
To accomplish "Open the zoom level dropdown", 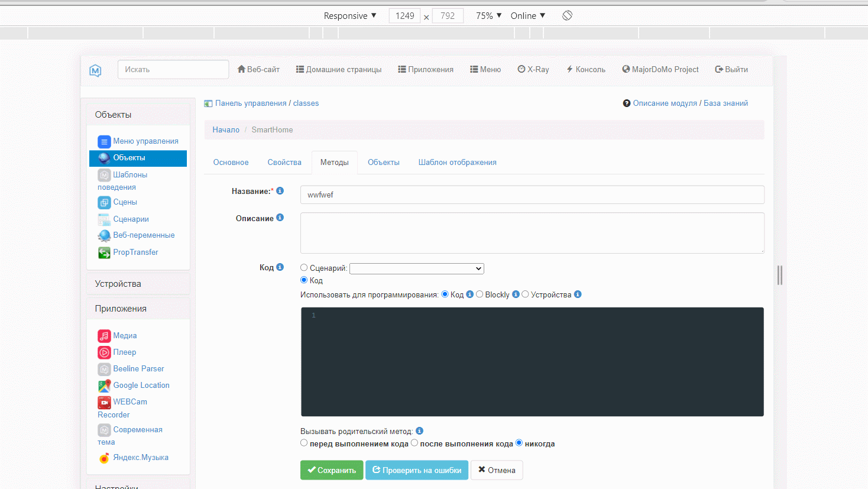I will tap(487, 15).
